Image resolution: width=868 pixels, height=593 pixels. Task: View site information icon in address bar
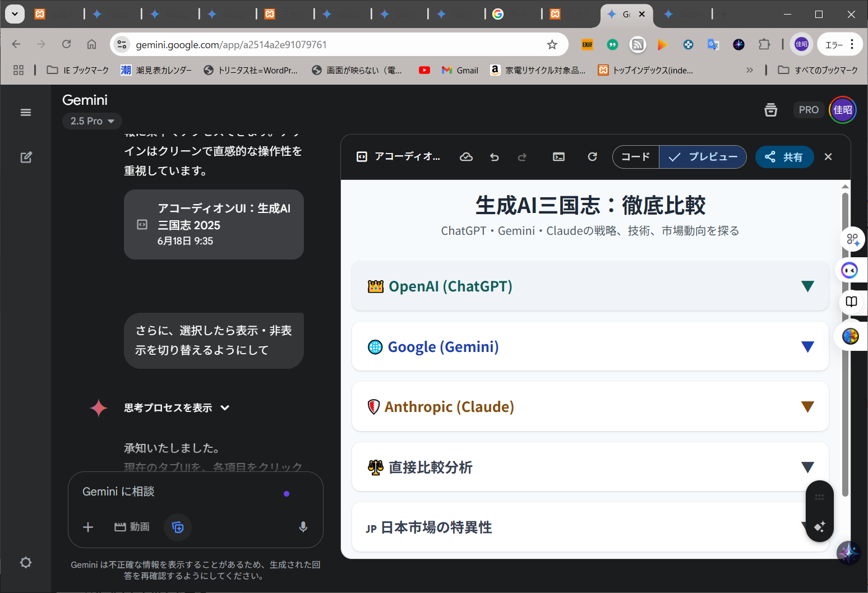coord(122,45)
